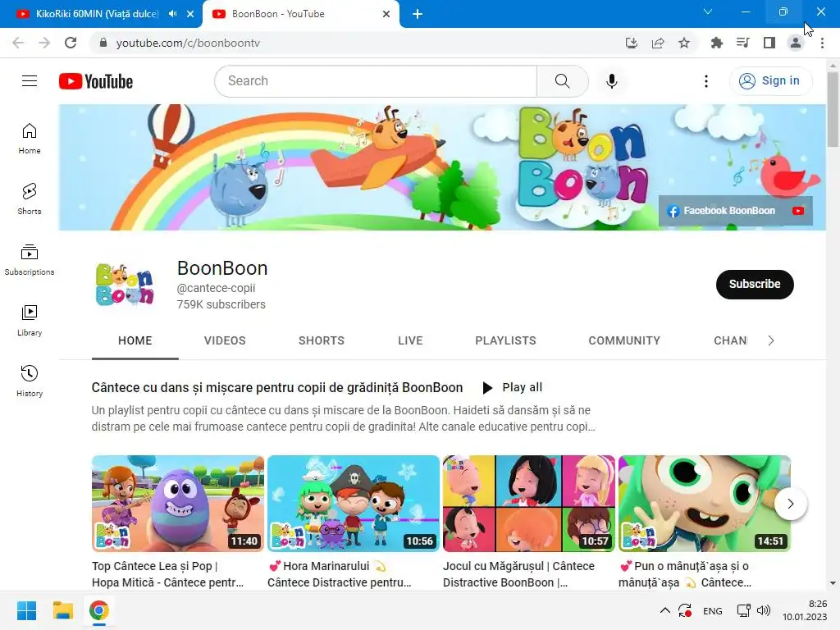
Task: Open the SHORTS channel tab
Action: (x=322, y=340)
